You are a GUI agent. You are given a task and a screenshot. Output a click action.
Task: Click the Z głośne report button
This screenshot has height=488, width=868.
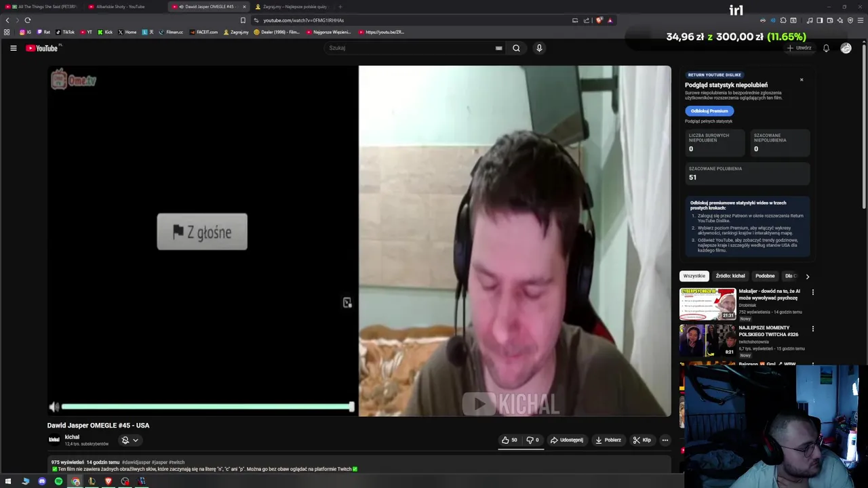click(x=202, y=232)
